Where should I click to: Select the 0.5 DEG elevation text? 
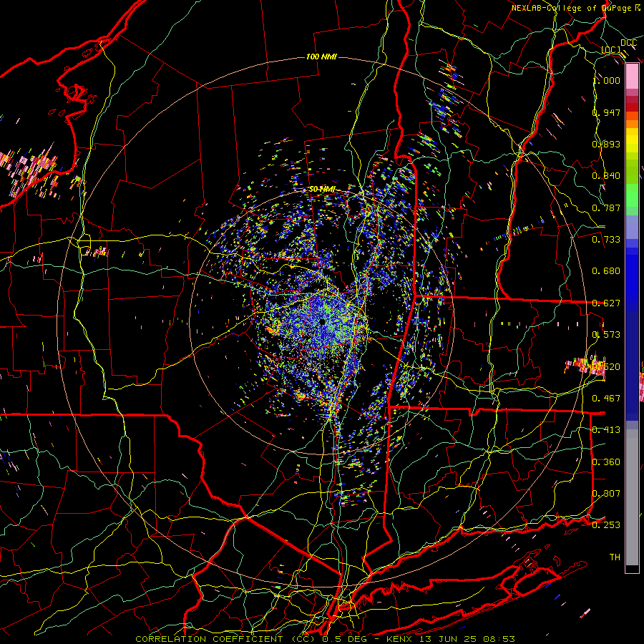[343, 639]
